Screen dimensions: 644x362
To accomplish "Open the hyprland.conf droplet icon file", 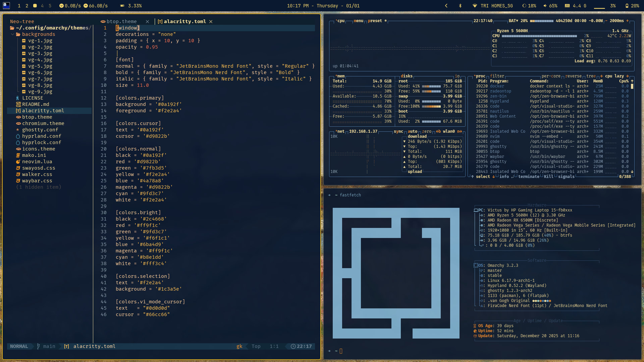I will pos(18,136).
